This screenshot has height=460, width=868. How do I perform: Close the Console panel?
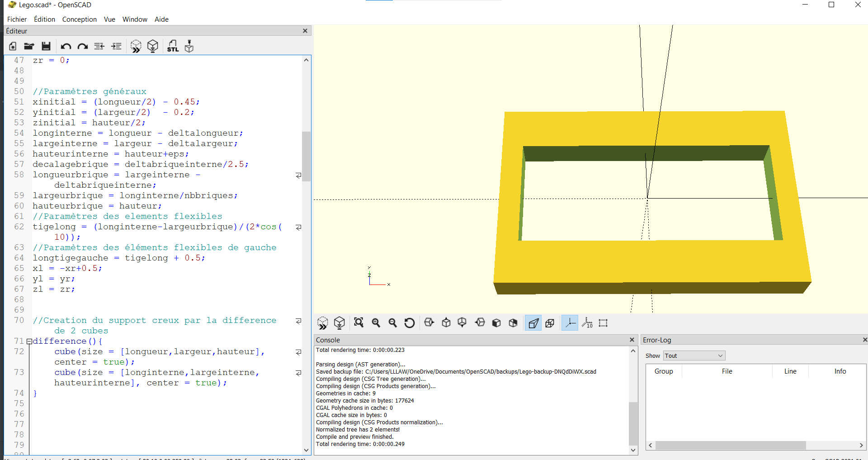coord(632,340)
